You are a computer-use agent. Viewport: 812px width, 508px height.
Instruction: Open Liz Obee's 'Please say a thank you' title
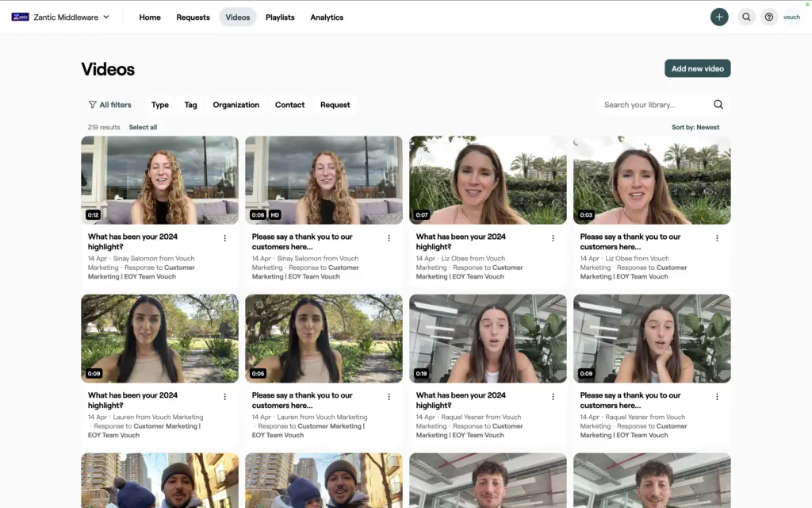click(630, 241)
